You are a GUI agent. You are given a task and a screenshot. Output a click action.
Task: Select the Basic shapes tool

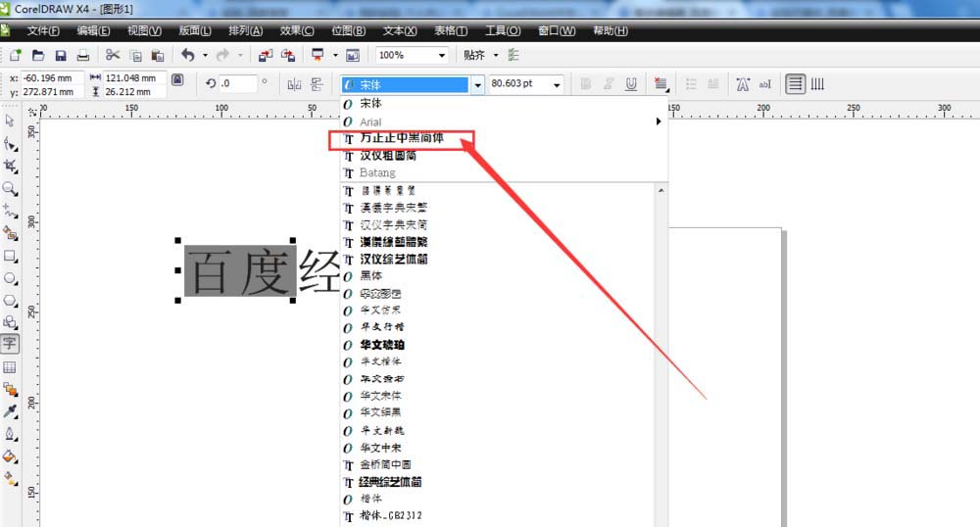pyautogui.click(x=10, y=322)
